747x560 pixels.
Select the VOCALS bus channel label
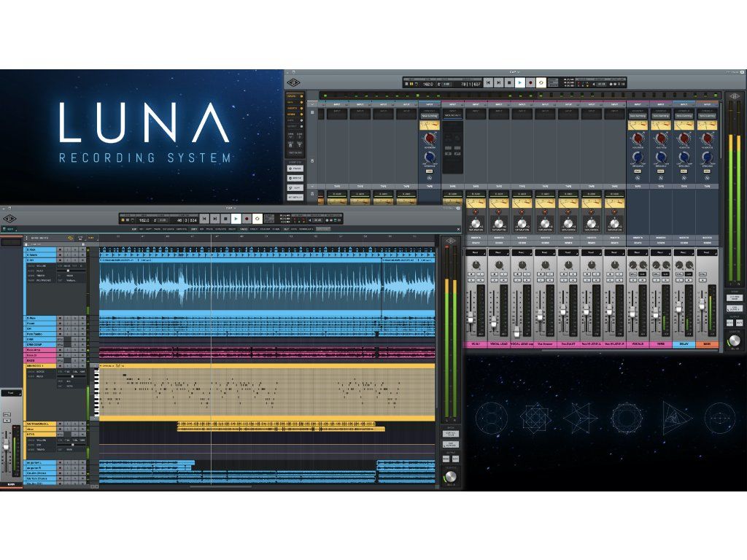pyautogui.click(x=638, y=343)
